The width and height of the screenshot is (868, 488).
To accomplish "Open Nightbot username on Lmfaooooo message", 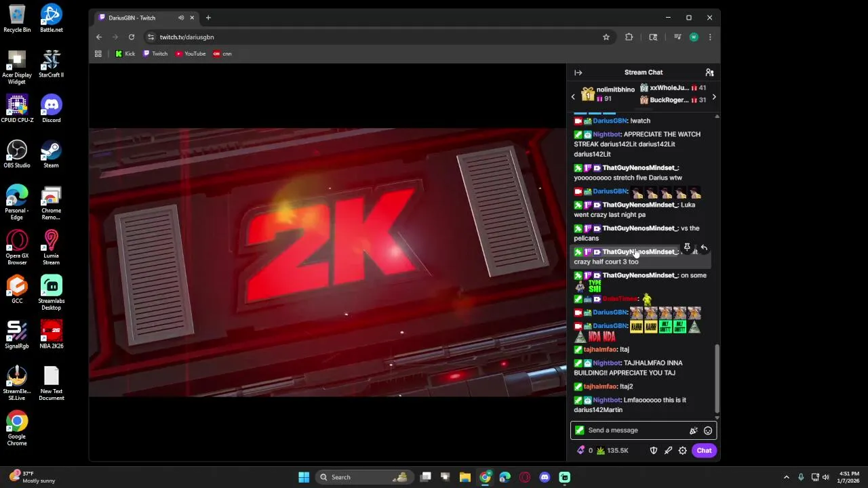I will point(606,400).
